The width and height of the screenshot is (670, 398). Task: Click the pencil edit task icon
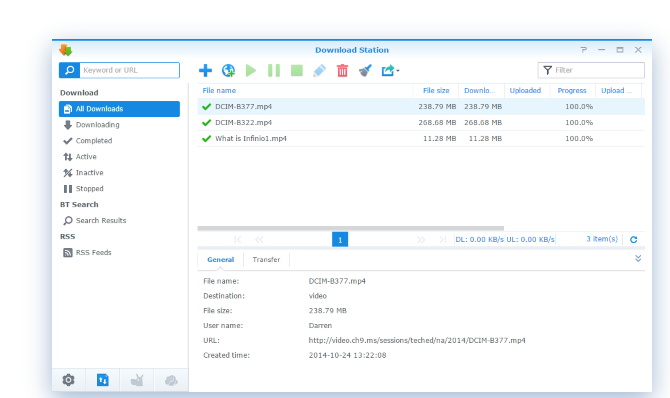[320, 71]
